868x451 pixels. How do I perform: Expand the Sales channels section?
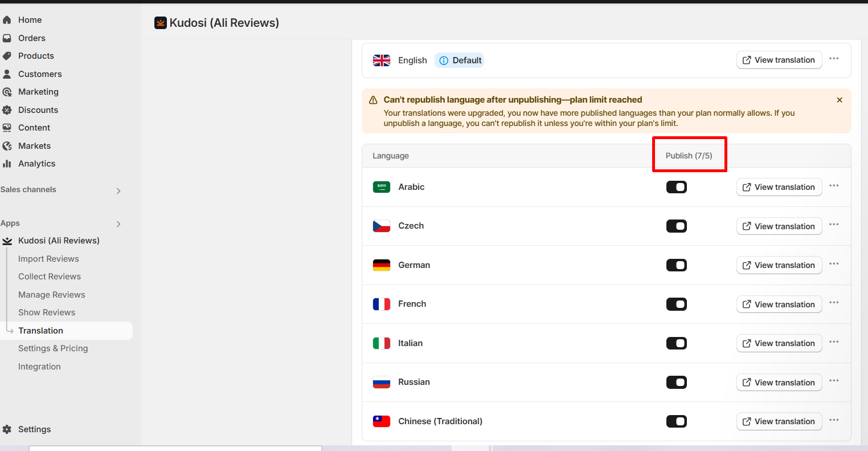point(118,191)
